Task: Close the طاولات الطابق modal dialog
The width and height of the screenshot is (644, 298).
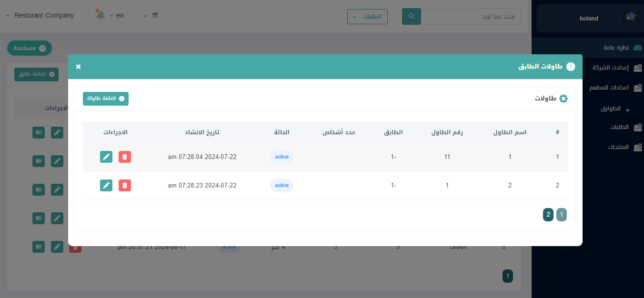Action: 79,67
